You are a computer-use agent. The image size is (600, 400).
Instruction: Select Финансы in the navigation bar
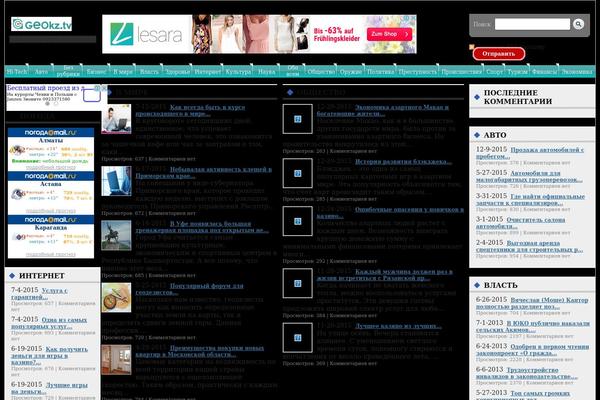tap(544, 72)
